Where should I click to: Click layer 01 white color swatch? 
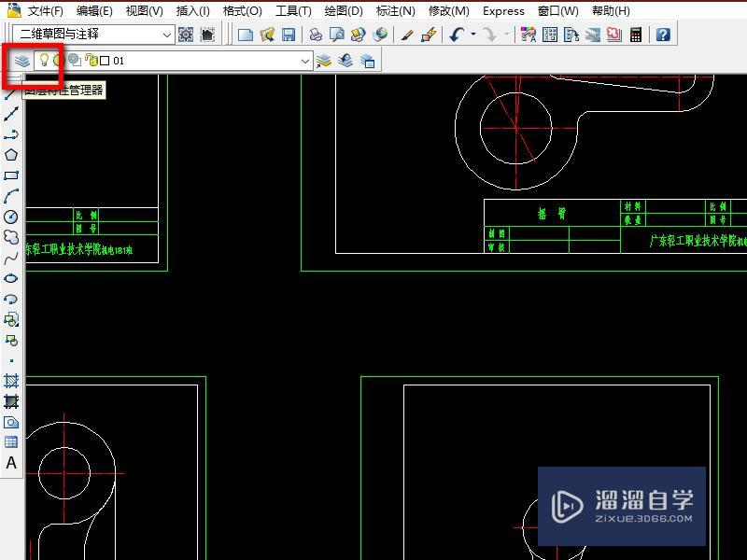point(105,61)
